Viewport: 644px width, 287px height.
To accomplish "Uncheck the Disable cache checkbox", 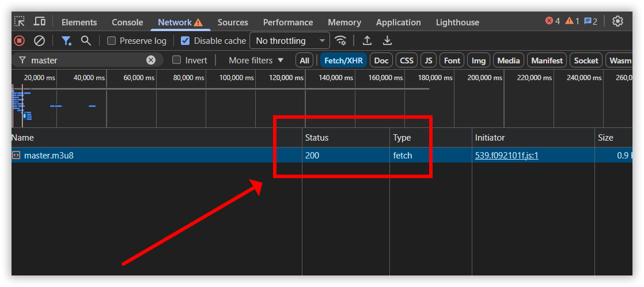I will coord(185,41).
